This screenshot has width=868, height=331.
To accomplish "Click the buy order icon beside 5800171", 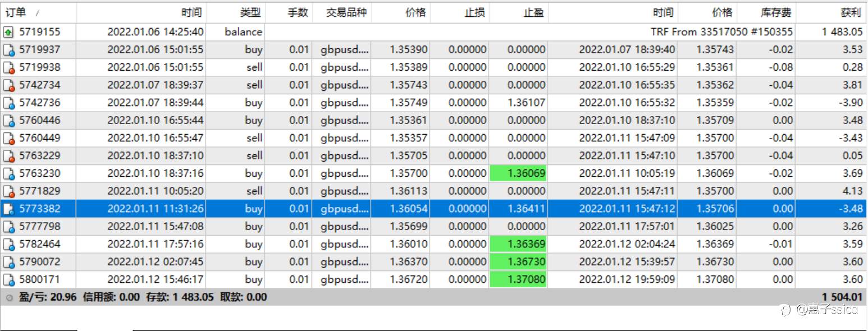I will [x=8, y=279].
